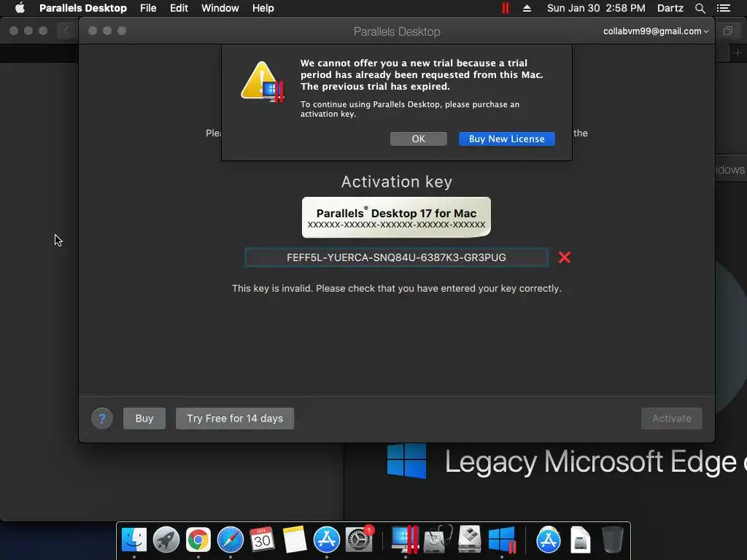This screenshot has width=747, height=560.
Task: Open Calendar icon showing 30
Action: click(x=262, y=540)
